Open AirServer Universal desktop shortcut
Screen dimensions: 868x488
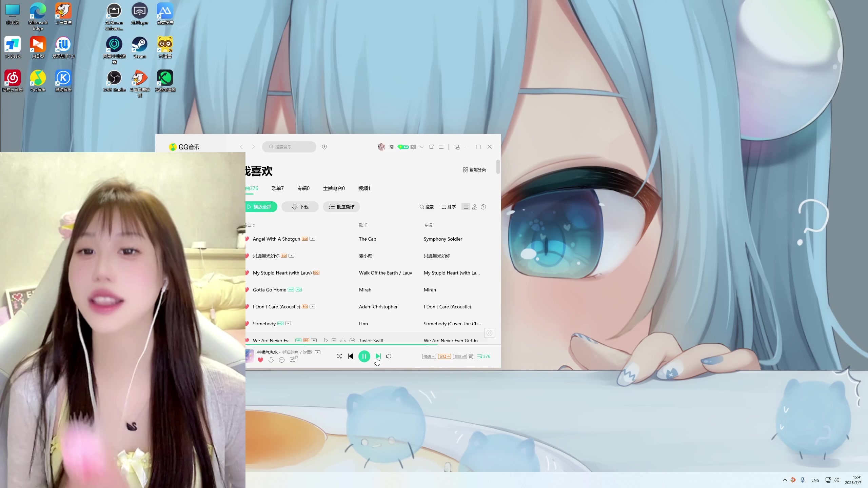pyautogui.click(x=114, y=16)
